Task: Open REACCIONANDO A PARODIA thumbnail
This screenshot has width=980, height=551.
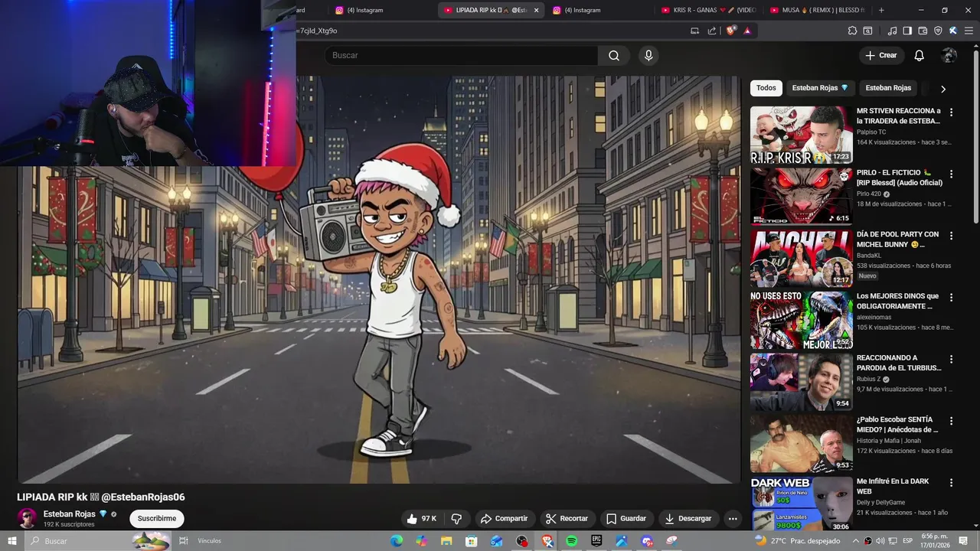Action: click(x=802, y=382)
